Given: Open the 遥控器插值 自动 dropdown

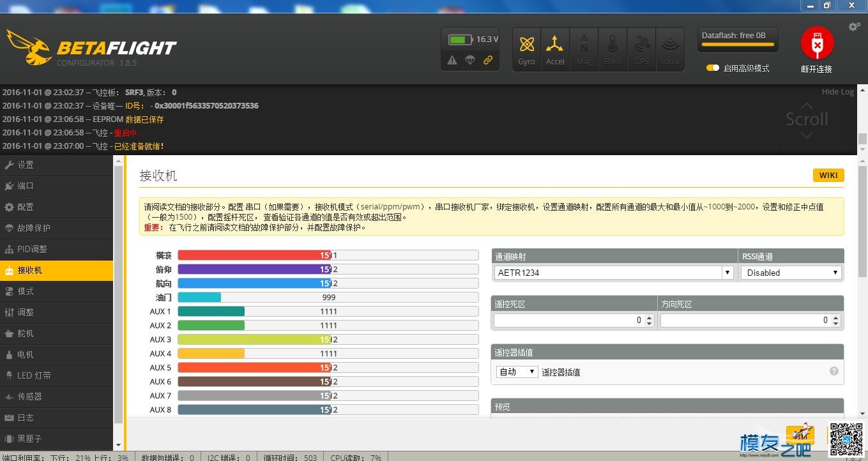Looking at the screenshot, I should click(x=517, y=372).
